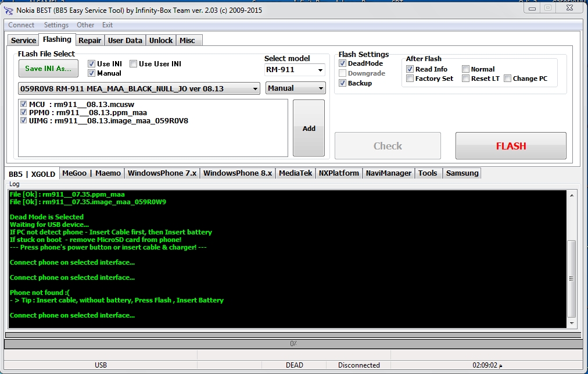Open the NXPlatform tab
The image size is (588, 374).
[339, 173]
